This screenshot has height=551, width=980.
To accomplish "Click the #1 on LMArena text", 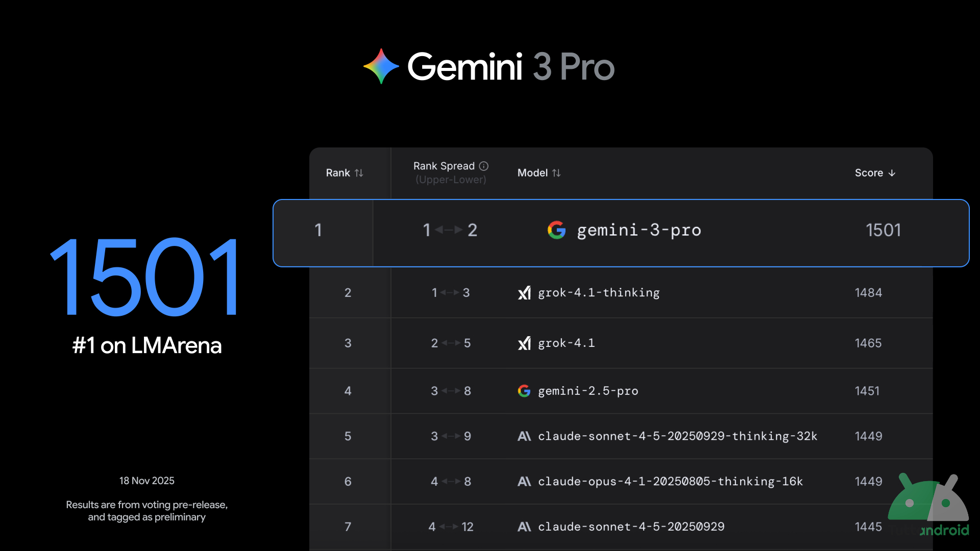I will click(x=147, y=346).
